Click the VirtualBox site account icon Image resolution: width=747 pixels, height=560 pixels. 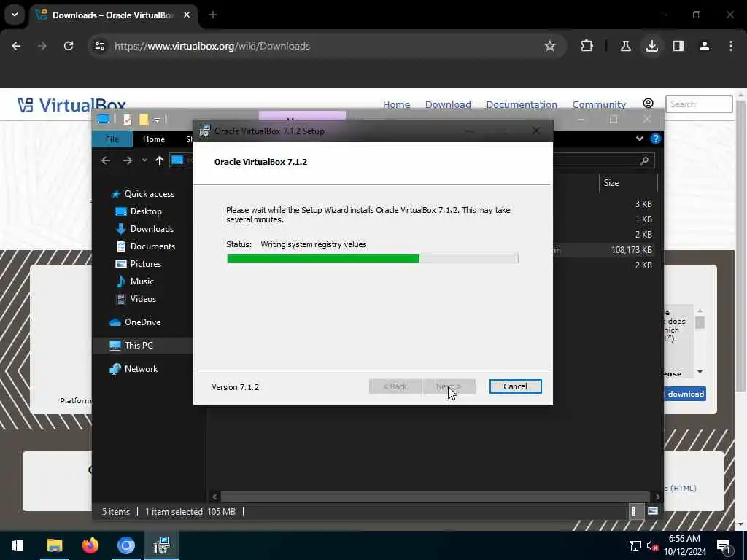pyautogui.click(x=648, y=104)
